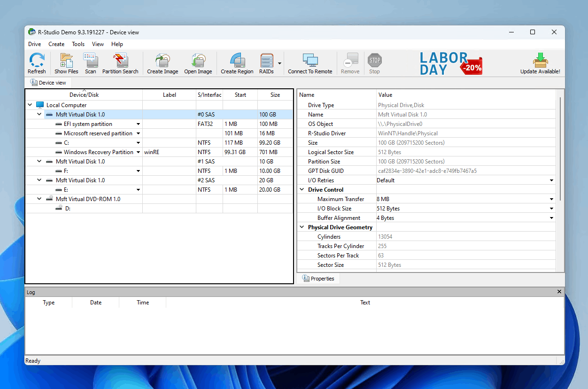The width and height of the screenshot is (588, 389).
Task: Click the Log Date column header
Action: point(96,303)
